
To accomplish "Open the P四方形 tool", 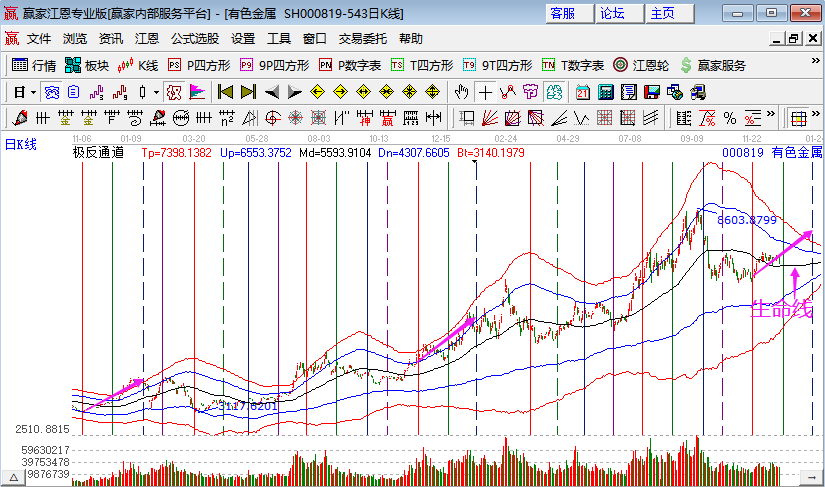I will 199,65.
